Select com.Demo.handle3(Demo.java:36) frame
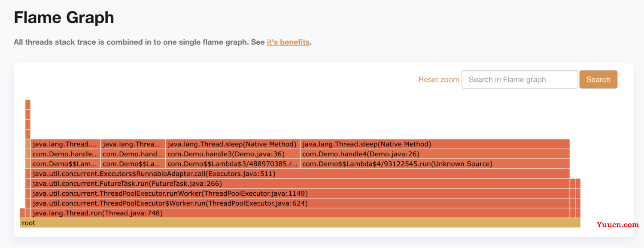 233,154
